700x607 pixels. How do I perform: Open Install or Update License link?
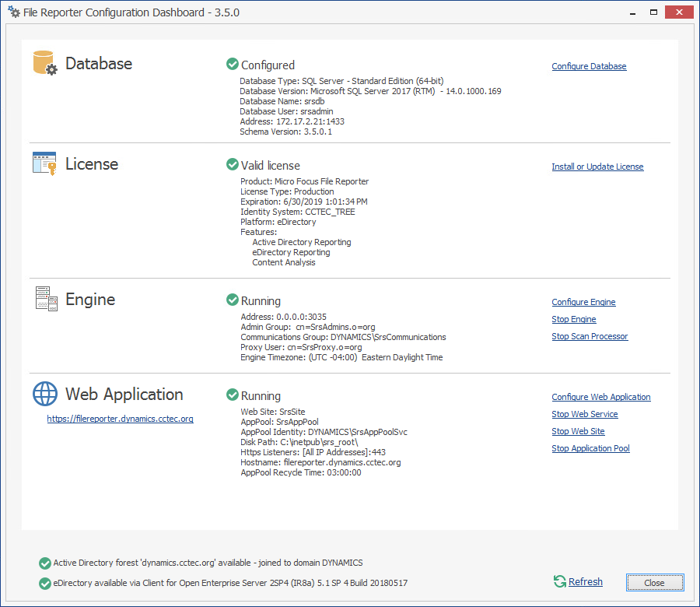pos(597,167)
